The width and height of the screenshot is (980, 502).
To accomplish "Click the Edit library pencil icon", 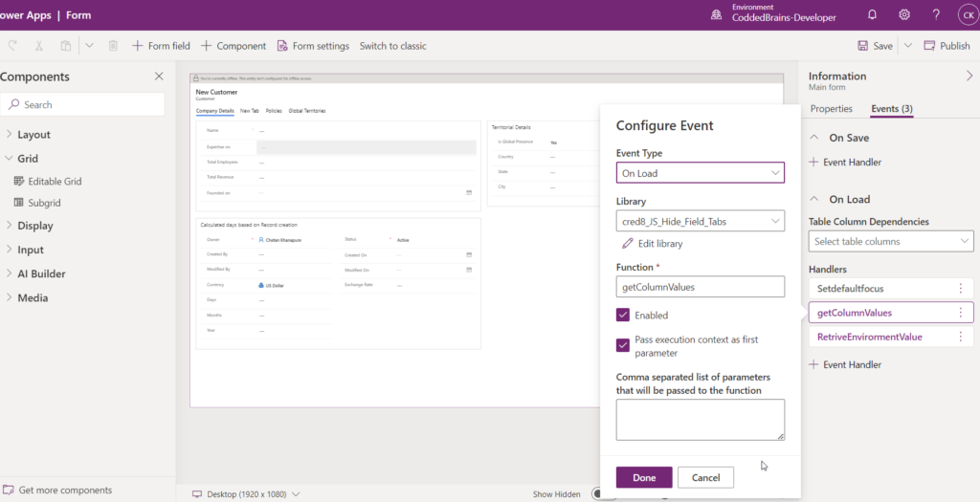I will pos(627,244).
